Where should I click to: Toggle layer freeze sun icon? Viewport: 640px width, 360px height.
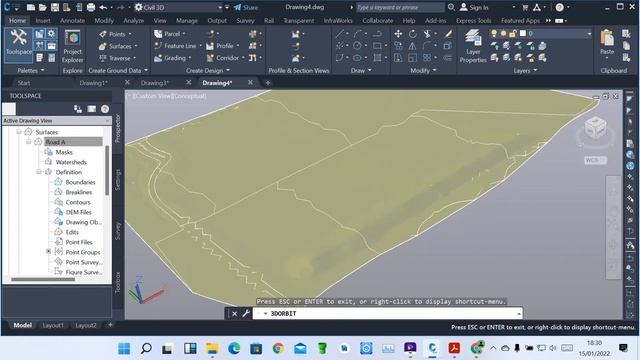503,33
